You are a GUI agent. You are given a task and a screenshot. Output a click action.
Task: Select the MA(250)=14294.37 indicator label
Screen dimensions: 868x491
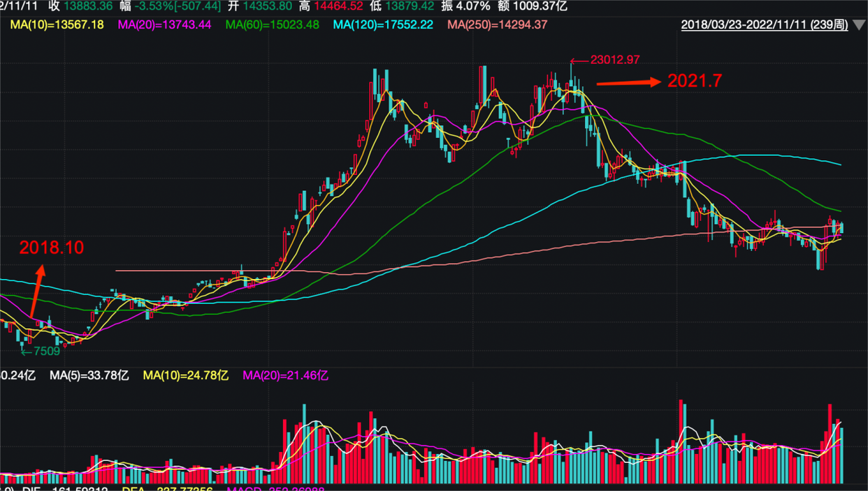pyautogui.click(x=497, y=25)
